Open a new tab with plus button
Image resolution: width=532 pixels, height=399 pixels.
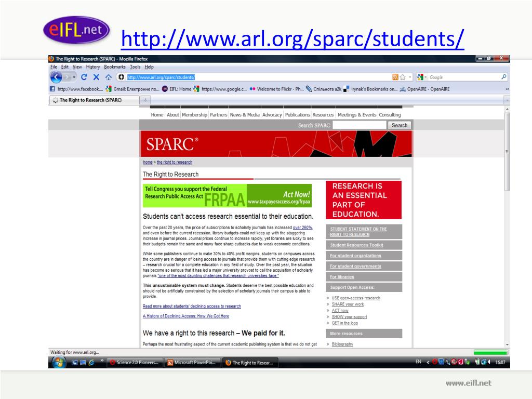145,100
